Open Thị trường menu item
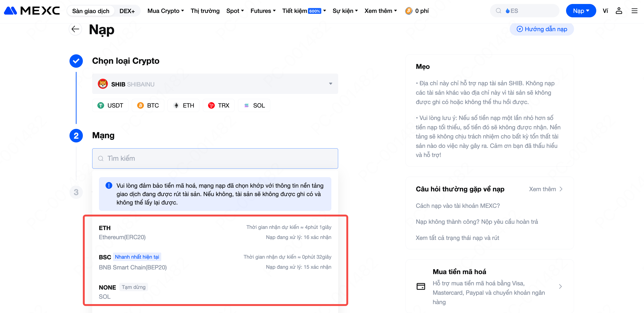Screen dimensions: 644x313 [x=205, y=11]
